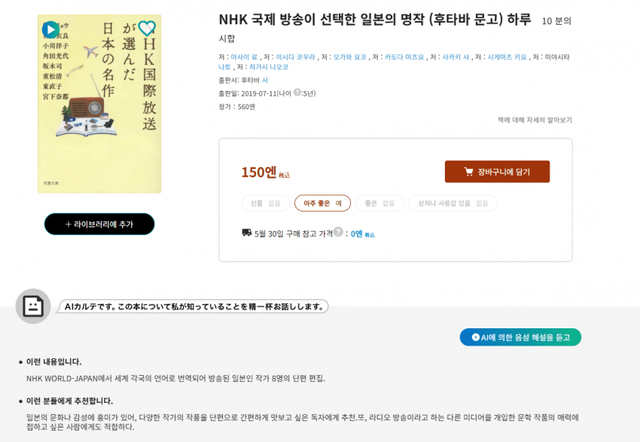Viewport: 640px width, 442px height.
Task: Add the book to library
Action: pyautogui.click(x=99, y=224)
